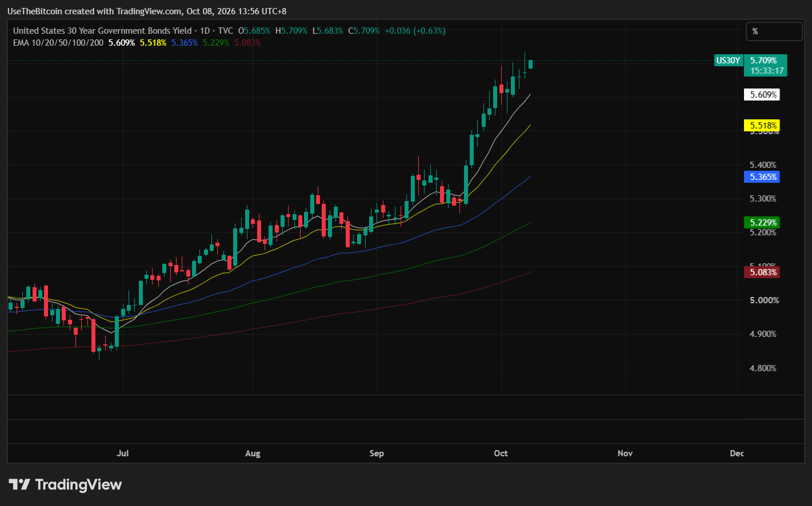This screenshot has height=506, width=812.
Task: Click the TradingView wordmark at the bottom
Action: pos(79,485)
